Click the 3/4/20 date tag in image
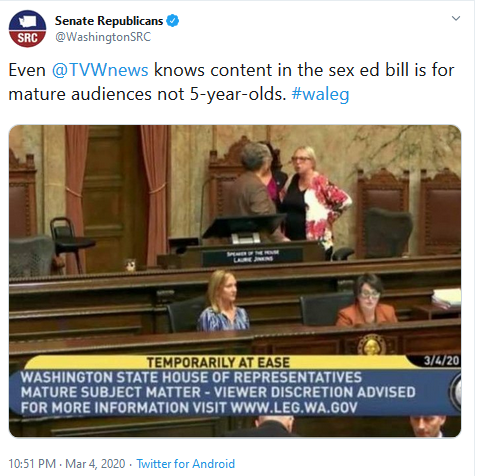Viewport: 481px width, 476px height. [441, 361]
